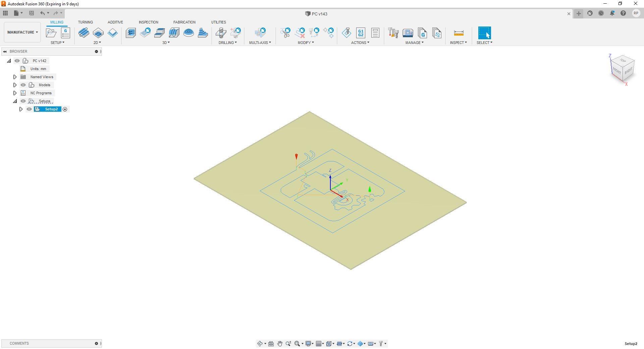Activate Setup2 using its radio button
644x349 pixels.
pos(65,109)
